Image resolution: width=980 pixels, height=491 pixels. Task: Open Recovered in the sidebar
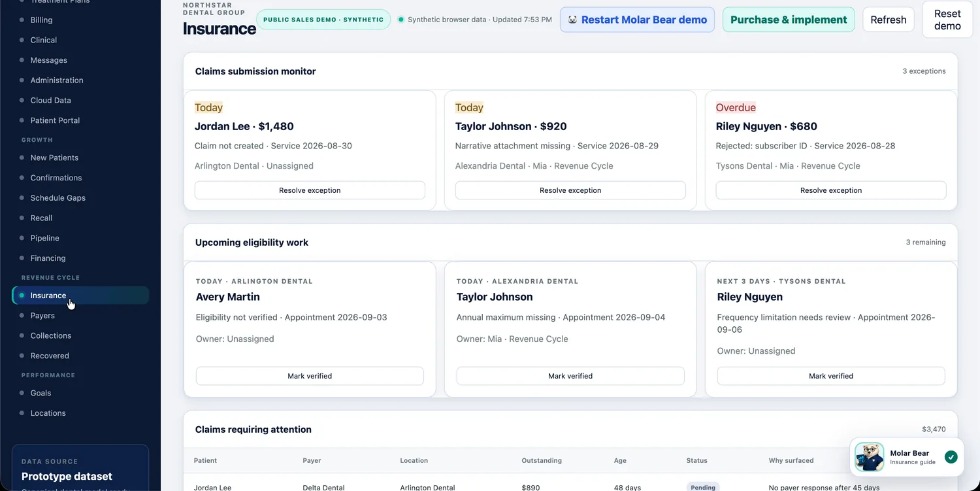click(50, 356)
